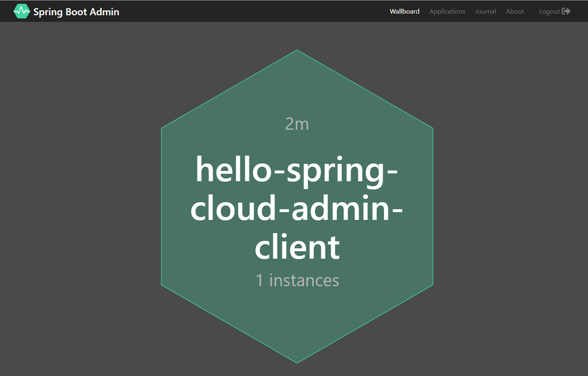Switch to the Applications tab
The width and height of the screenshot is (588, 376).
(447, 12)
